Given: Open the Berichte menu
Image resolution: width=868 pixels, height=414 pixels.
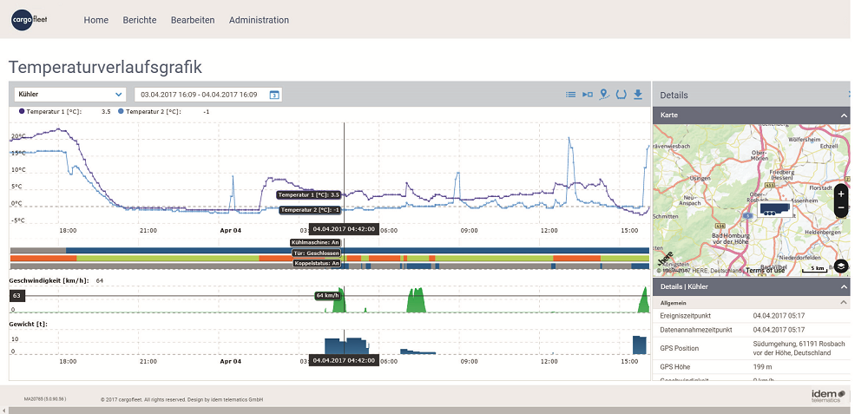Looking at the screenshot, I should (x=139, y=20).
